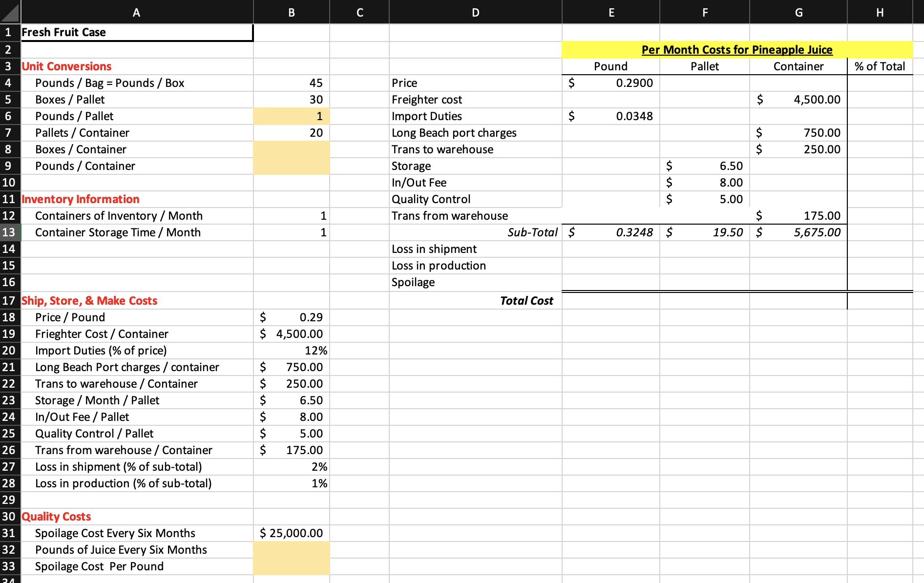Screen dimensions: 924x583
Task: Select column E header
Action: (611, 12)
